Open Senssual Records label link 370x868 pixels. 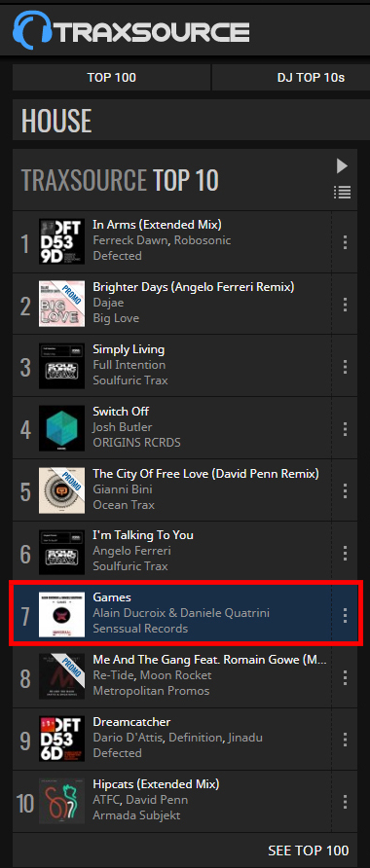140,629
